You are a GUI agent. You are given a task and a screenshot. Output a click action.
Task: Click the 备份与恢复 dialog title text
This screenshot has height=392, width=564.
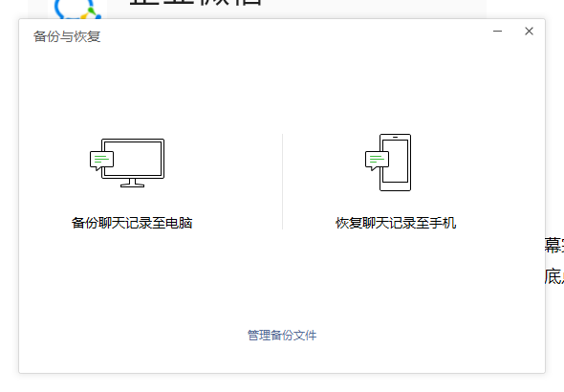coord(67,36)
